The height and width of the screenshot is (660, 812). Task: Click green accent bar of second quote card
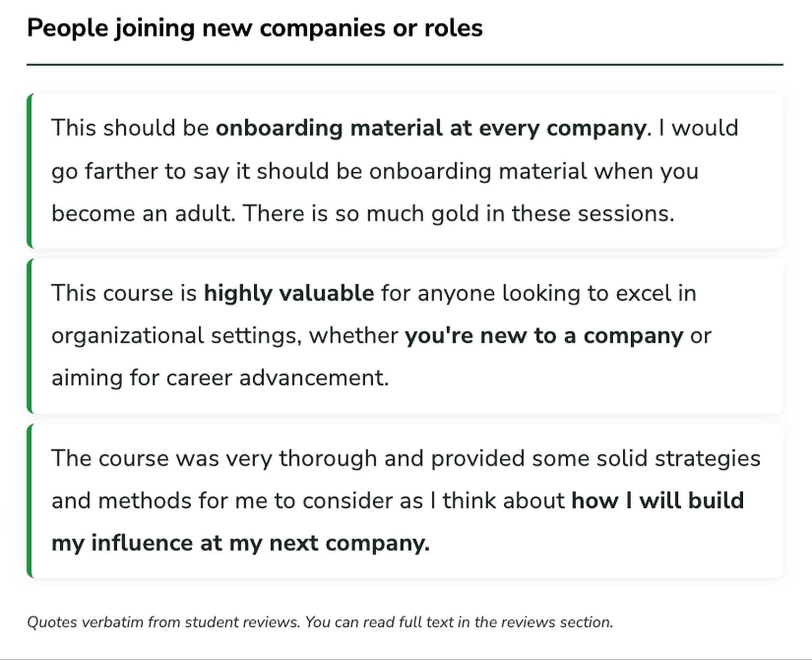pyautogui.click(x=30, y=336)
